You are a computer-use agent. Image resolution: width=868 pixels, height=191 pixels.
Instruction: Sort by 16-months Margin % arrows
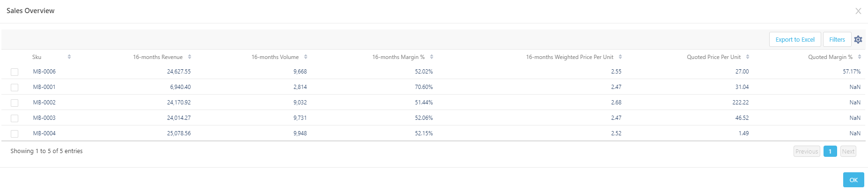coord(432,57)
